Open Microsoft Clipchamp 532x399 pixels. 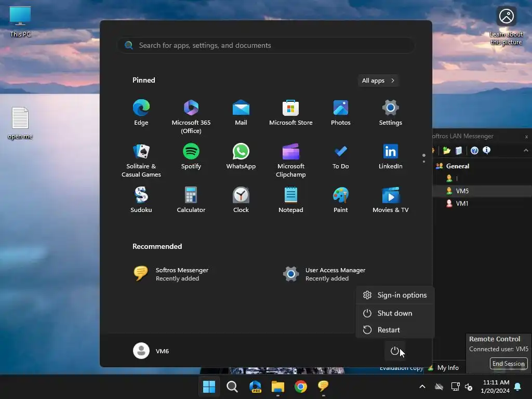click(291, 160)
